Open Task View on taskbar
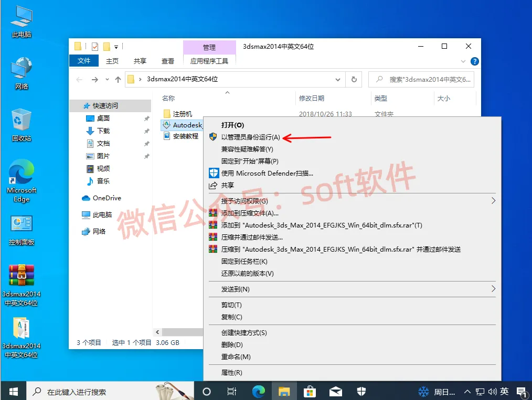Image resolution: width=532 pixels, height=400 pixels. click(232, 392)
